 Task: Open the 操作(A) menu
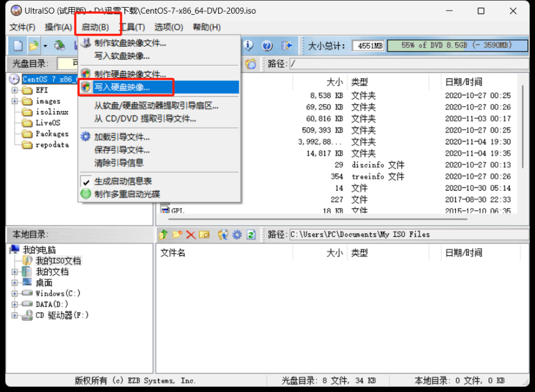[x=58, y=27]
